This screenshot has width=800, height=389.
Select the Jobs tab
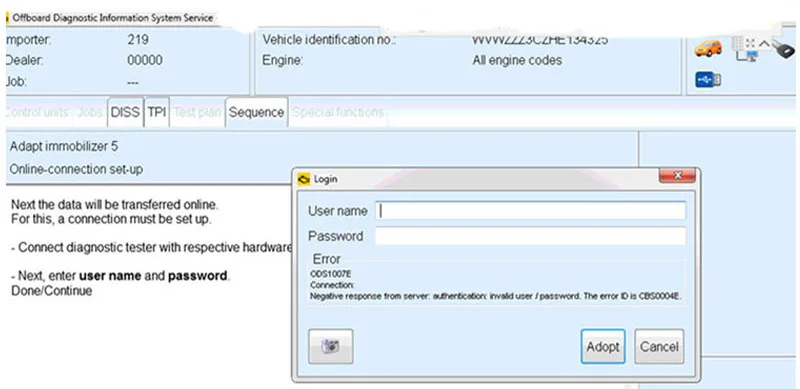click(89, 112)
